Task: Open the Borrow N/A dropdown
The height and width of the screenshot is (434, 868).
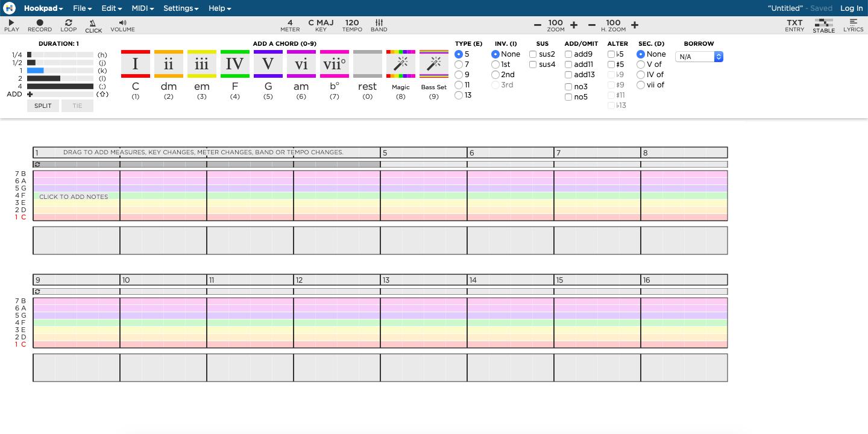Action: [699, 57]
